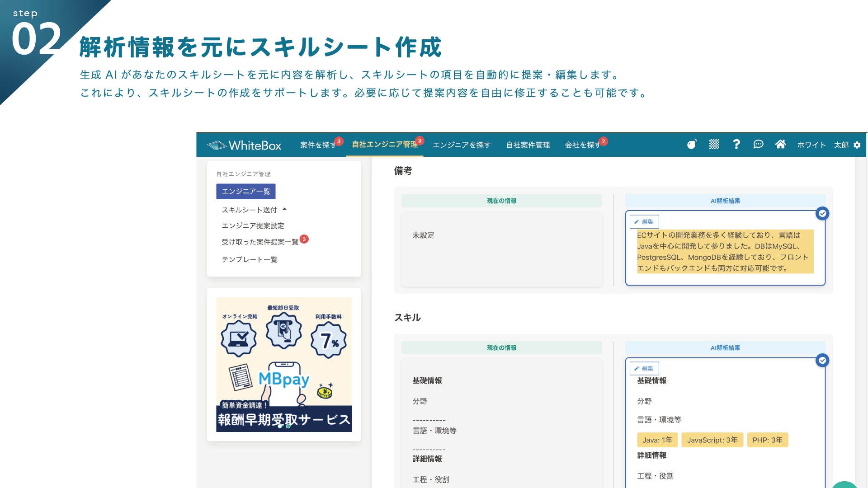Image resolution: width=868 pixels, height=488 pixels.
Task: Toggle checkmark on 備考 AI解析結果 card
Action: (x=822, y=214)
